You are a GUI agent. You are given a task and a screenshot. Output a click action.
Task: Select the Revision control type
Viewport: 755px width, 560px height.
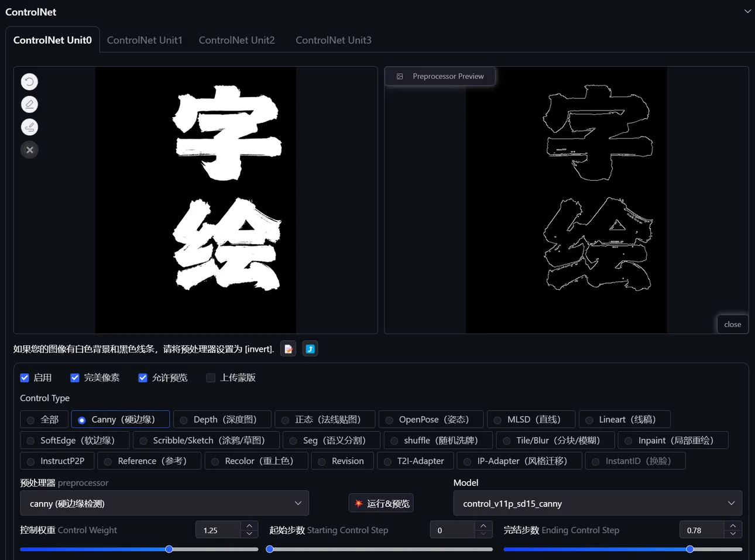click(342, 461)
